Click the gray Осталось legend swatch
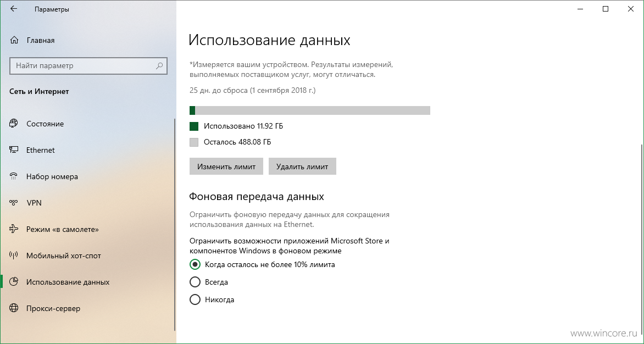 194,142
